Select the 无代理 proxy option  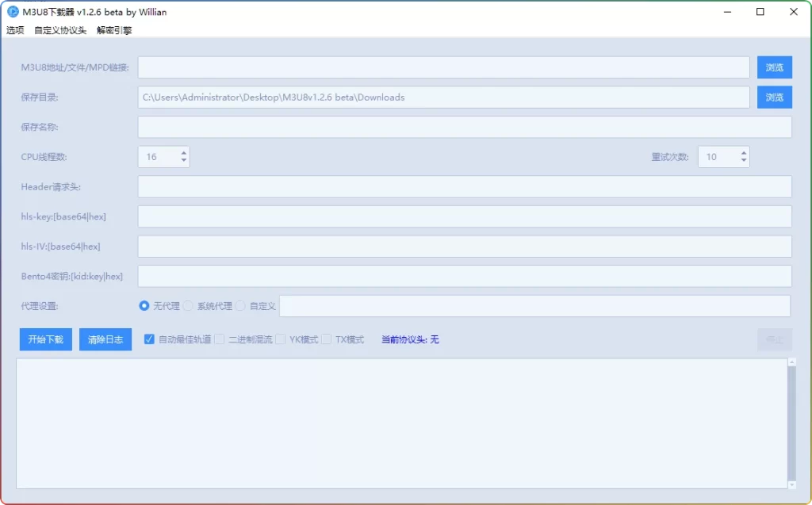click(144, 306)
